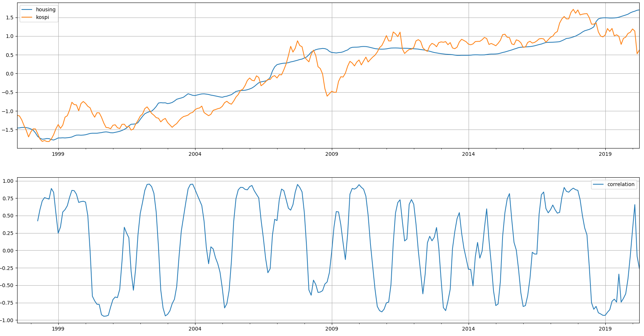Click the 1.5 y-axis label on top chart
The width and height of the screenshot is (644, 336).
point(9,18)
